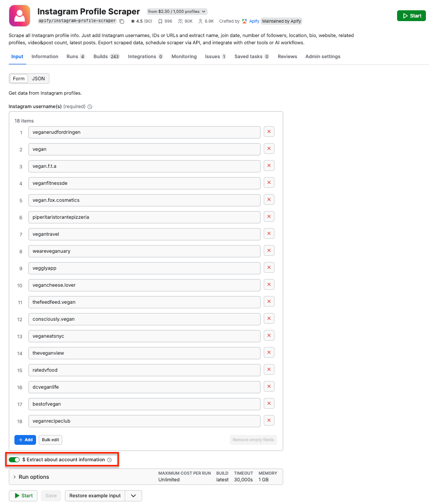Delete vegantravel entry with its X icon
Image resolution: width=429 pixels, height=504 pixels.
point(268,233)
